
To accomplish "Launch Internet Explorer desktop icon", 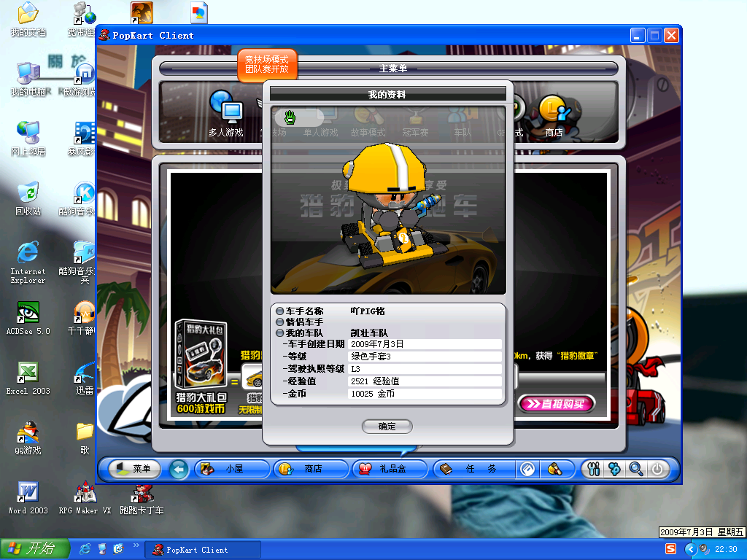I will [x=28, y=262].
